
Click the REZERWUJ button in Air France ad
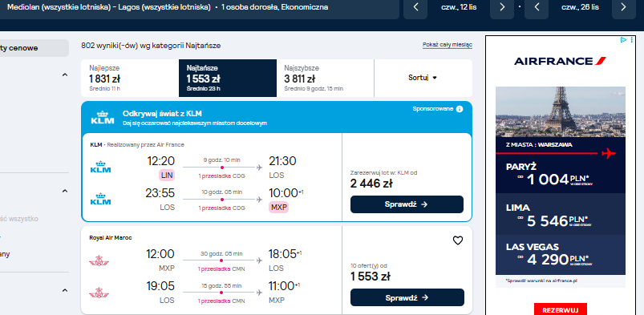click(561, 309)
